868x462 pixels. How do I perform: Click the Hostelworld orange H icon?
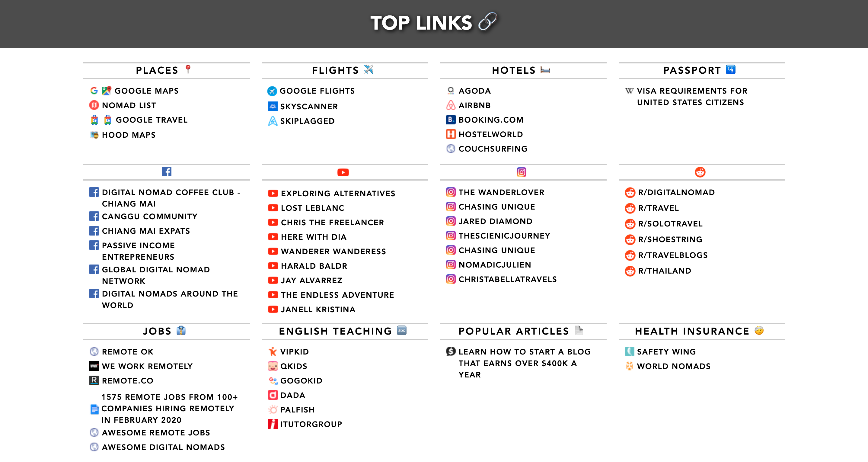click(451, 134)
